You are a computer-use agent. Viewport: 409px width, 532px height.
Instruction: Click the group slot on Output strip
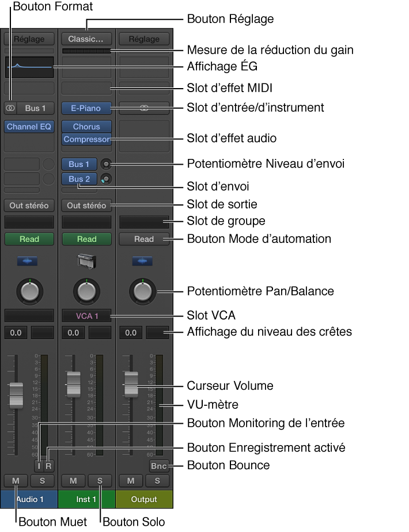coord(144,222)
